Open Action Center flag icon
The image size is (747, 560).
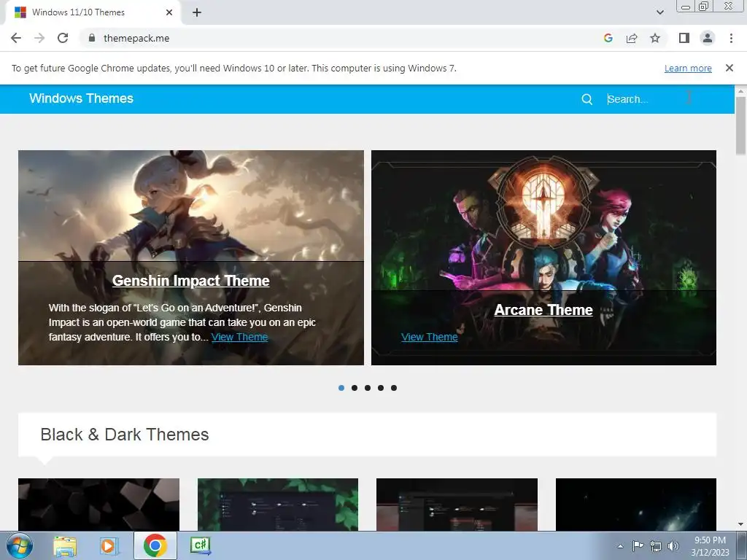638,546
